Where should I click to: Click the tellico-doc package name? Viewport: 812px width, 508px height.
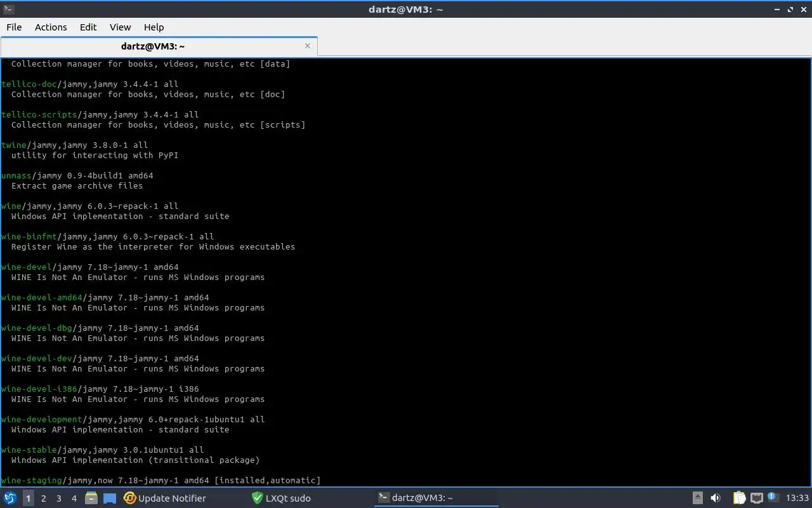click(x=29, y=84)
